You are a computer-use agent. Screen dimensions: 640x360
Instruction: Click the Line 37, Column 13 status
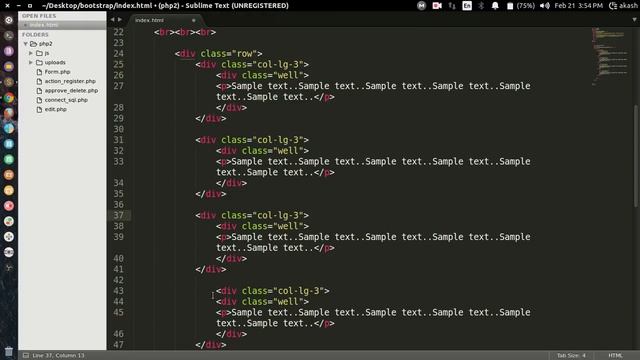point(58,356)
